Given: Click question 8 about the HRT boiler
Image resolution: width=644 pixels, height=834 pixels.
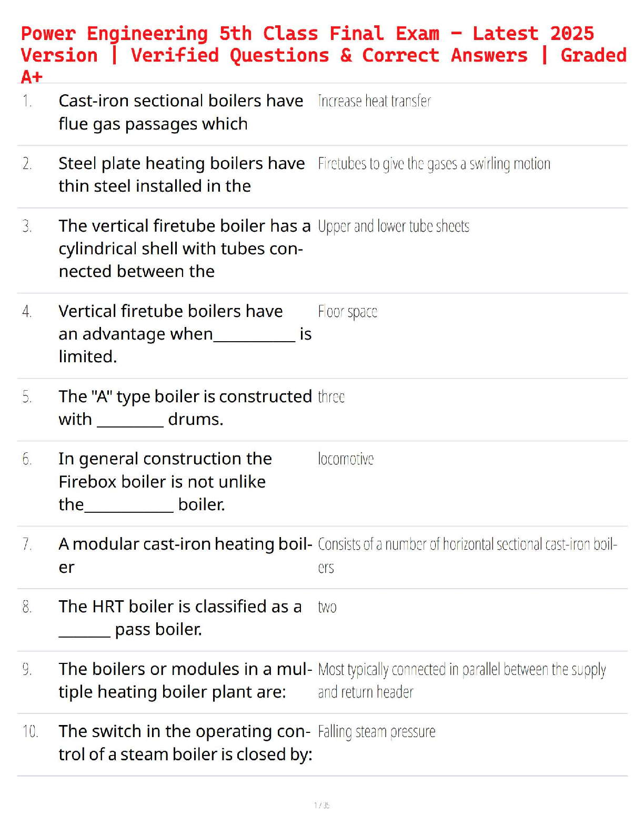Looking at the screenshot, I should coord(179,618).
